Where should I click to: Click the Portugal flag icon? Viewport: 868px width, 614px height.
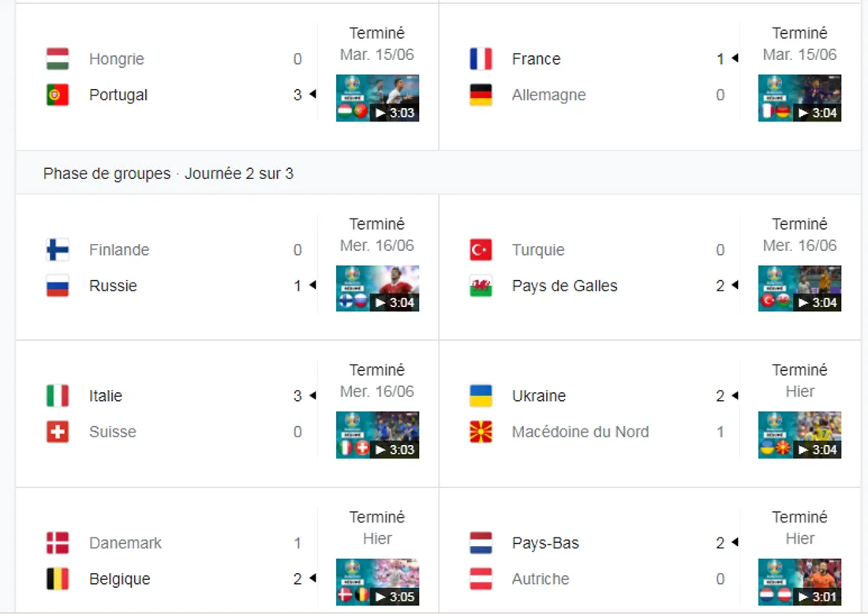[x=58, y=95]
